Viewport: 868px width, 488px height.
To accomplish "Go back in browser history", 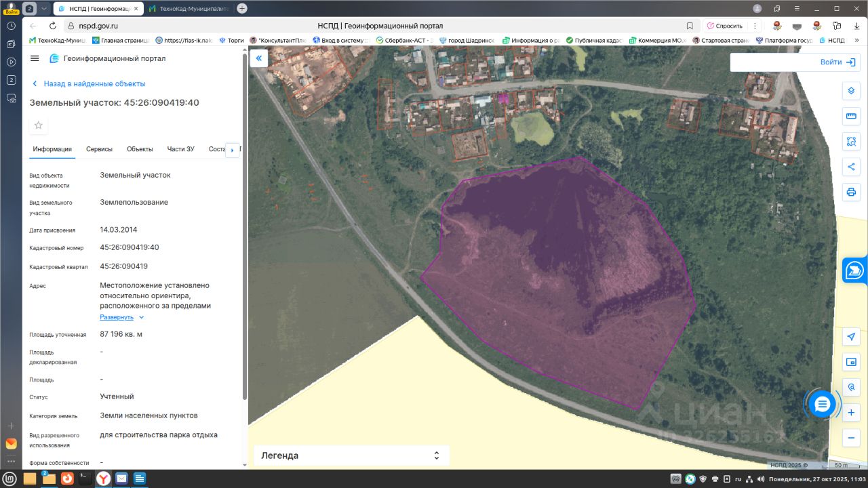I will (33, 26).
